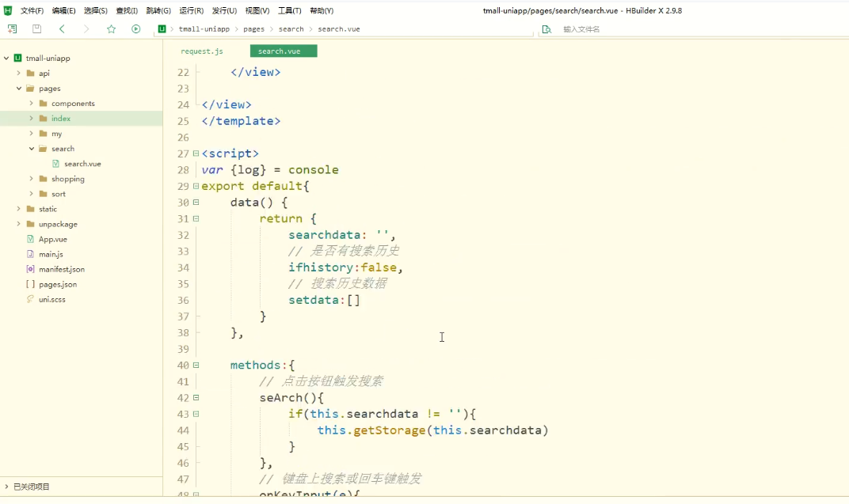
Task: Open the 视图(V) menu
Action: click(257, 11)
